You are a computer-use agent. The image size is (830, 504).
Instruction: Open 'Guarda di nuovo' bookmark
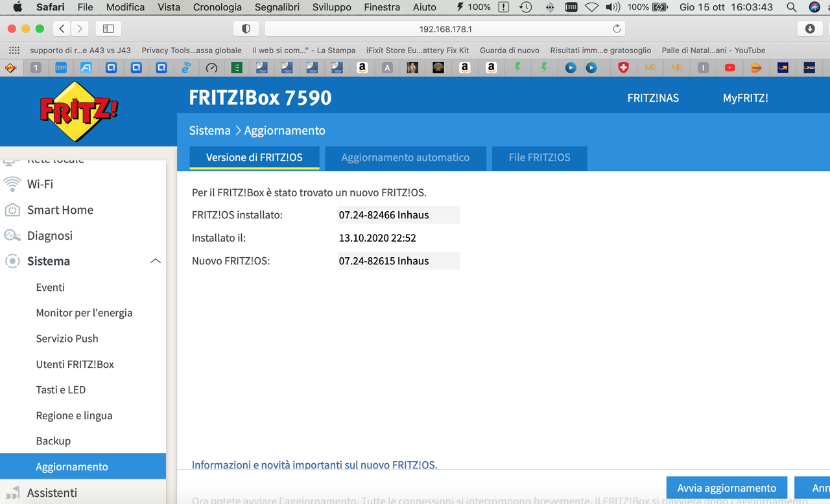(510, 50)
